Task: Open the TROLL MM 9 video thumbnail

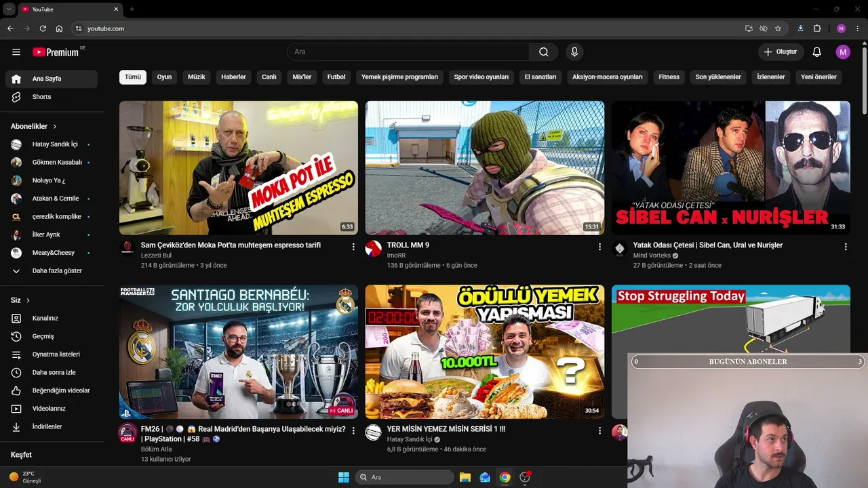Action: 485,168
